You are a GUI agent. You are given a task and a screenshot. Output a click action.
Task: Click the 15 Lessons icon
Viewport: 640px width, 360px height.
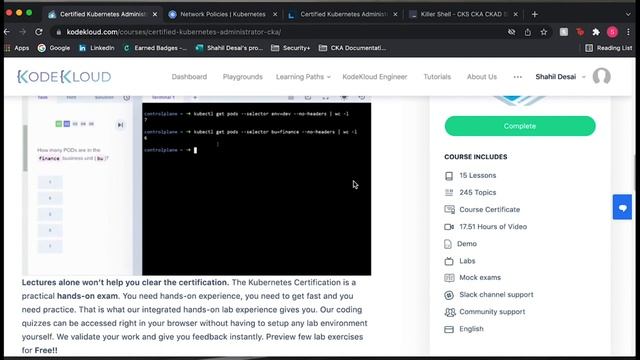(449, 176)
